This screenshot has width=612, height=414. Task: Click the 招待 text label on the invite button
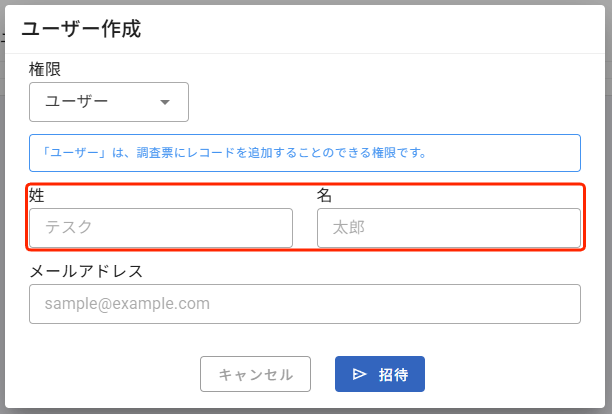[393, 375]
